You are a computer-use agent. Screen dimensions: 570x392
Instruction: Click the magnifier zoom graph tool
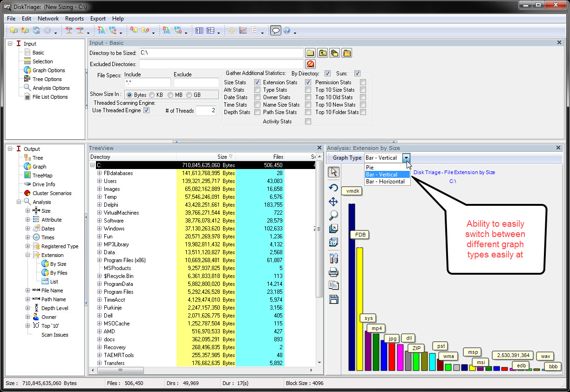tap(334, 215)
